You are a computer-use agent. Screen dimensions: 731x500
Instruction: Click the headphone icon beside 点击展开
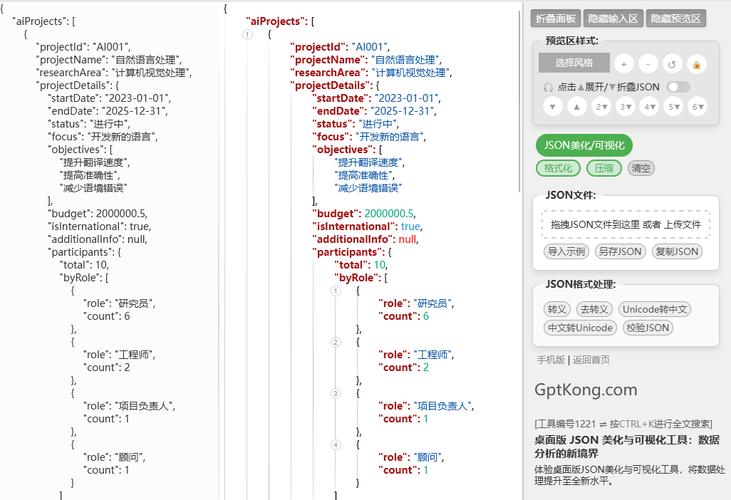pos(548,87)
